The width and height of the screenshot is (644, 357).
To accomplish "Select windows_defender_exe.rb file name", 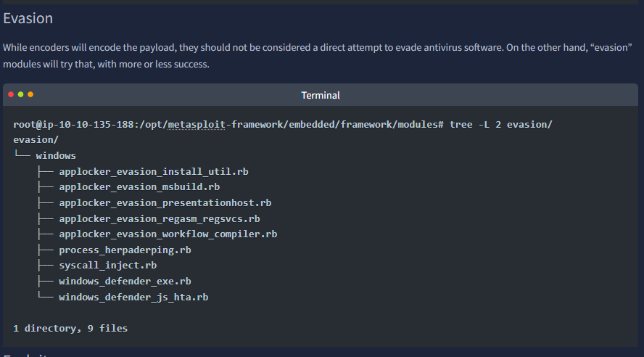I will (125, 281).
